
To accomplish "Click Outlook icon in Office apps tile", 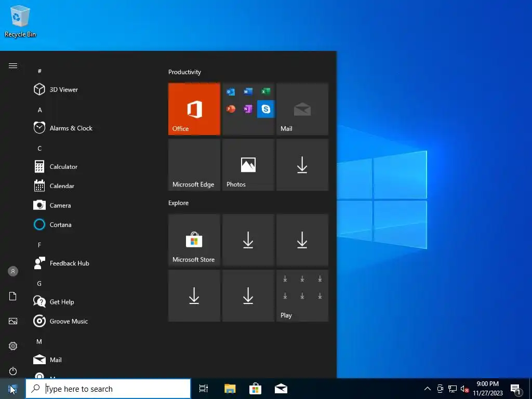I will [x=231, y=91].
